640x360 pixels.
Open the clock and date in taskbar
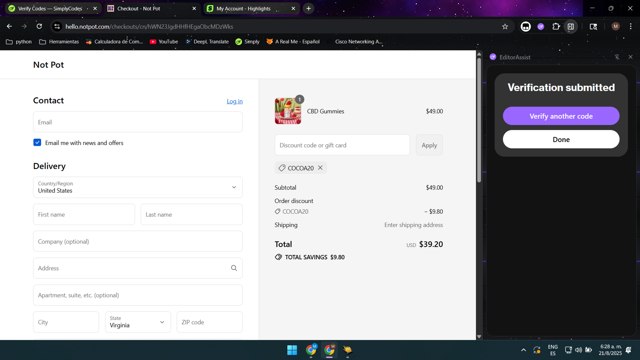611,350
